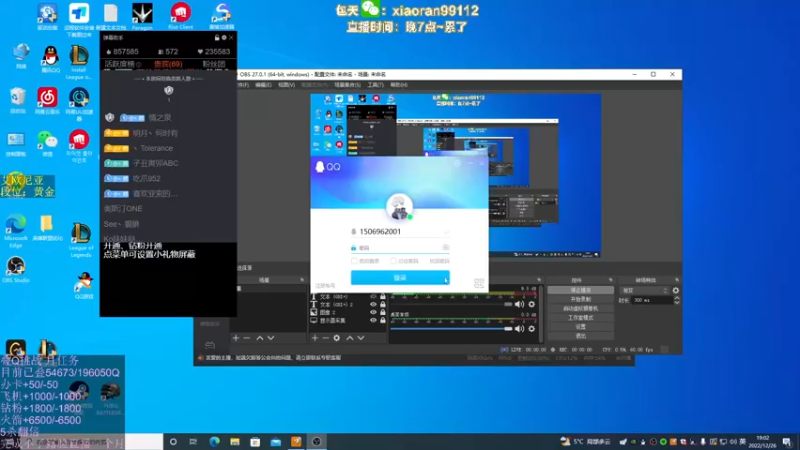Viewport: 800px width, 450px height.
Task: Add a new source in OBS sources panel
Action: point(315,338)
